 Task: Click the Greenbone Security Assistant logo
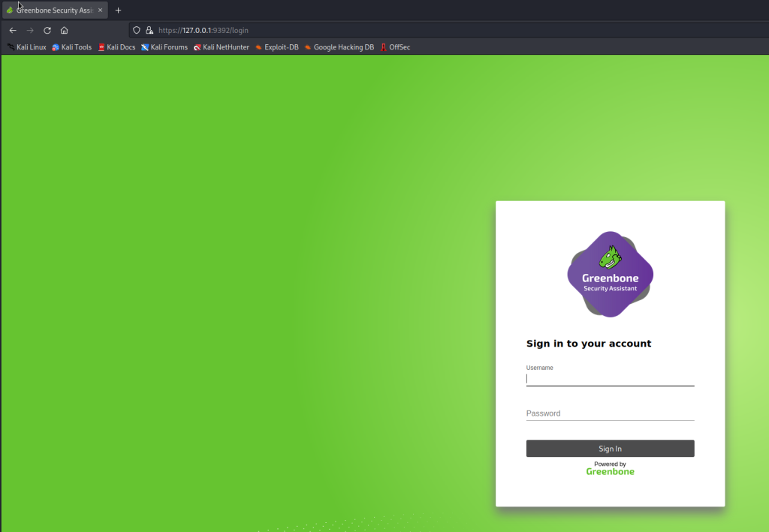610,275
